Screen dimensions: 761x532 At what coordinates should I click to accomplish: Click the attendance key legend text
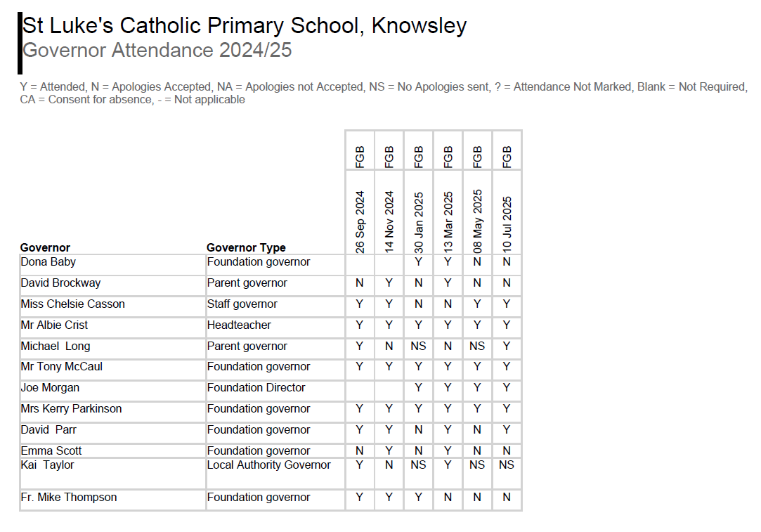tap(383, 93)
